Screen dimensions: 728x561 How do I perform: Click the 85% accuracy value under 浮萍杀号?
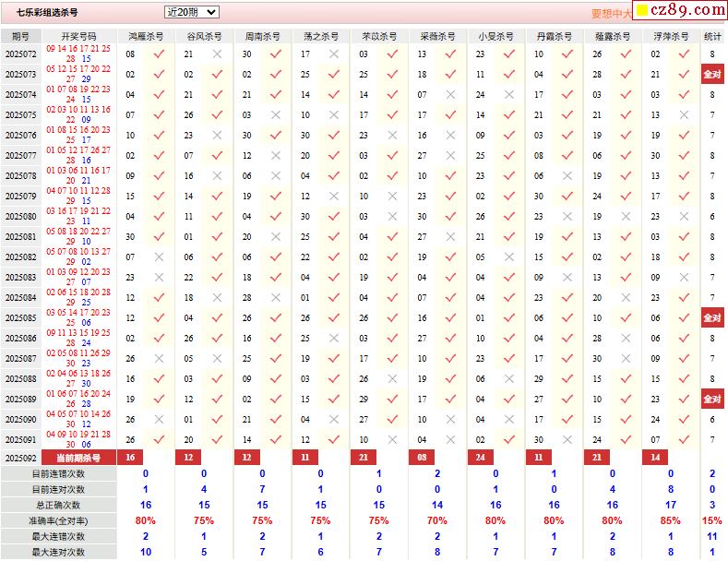point(671,520)
